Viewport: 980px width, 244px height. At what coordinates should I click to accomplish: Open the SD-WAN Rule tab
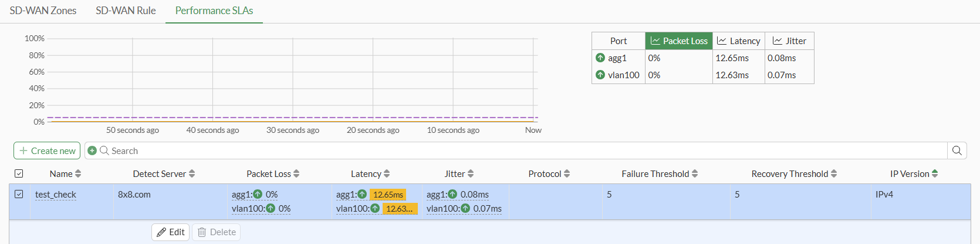click(x=126, y=11)
